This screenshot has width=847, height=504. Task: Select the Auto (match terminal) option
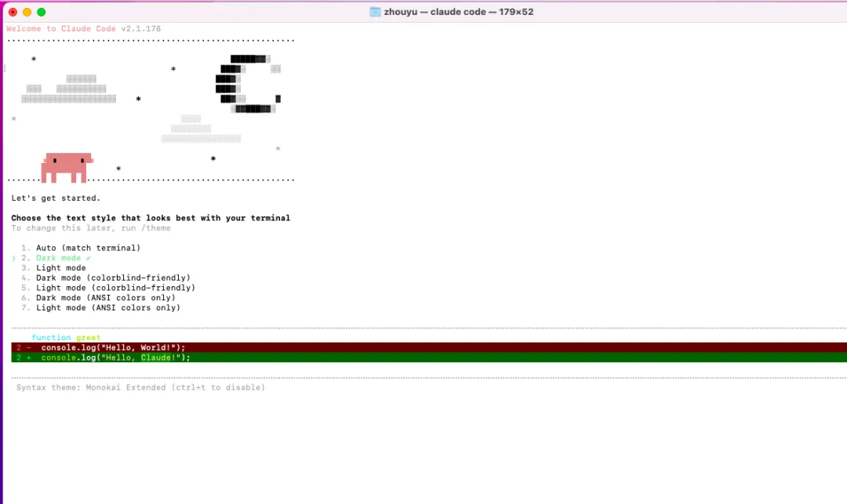[x=81, y=248]
